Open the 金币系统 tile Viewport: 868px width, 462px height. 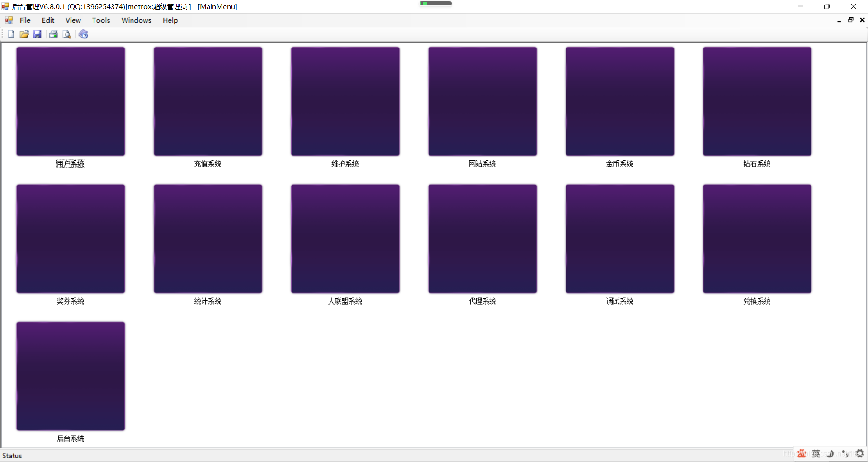(620, 101)
